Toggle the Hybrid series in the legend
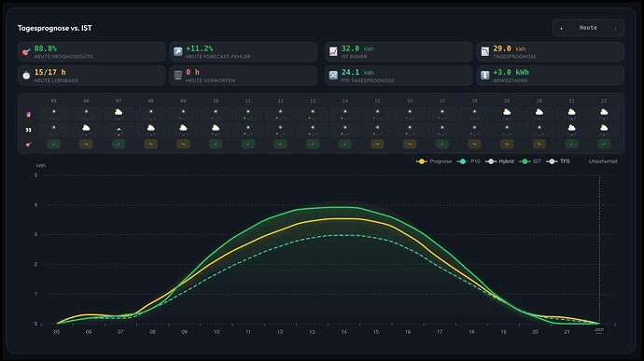 pyautogui.click(x=500, y=161)
